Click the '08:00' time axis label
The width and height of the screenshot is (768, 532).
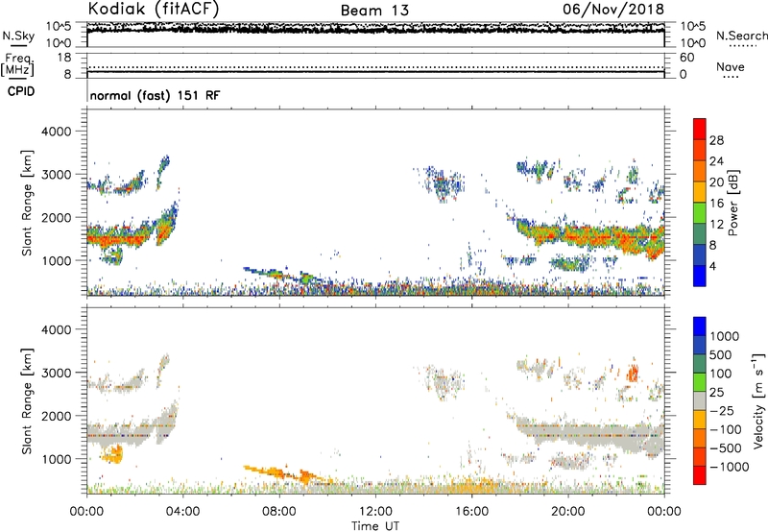point(279,512)
